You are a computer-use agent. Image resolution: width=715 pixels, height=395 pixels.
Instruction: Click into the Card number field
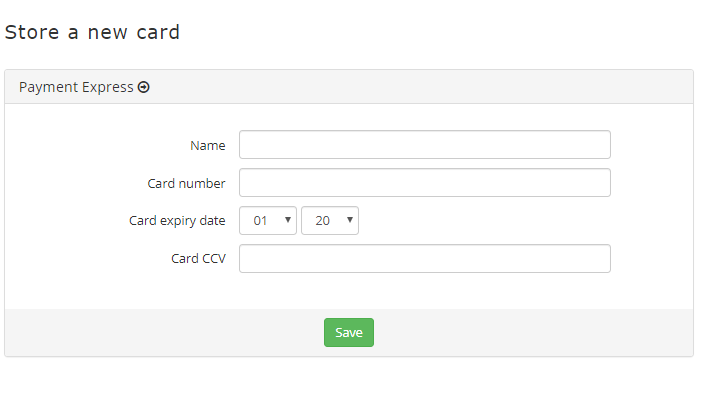tap(425, 182)
